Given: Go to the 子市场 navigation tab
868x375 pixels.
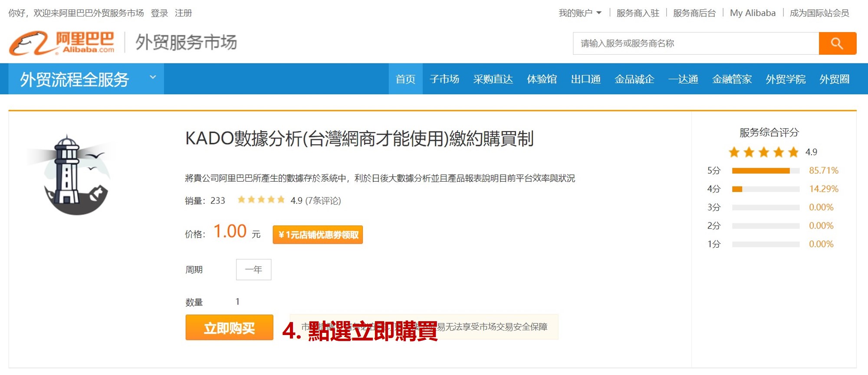Looking at the screenshot, I should 444,79.
